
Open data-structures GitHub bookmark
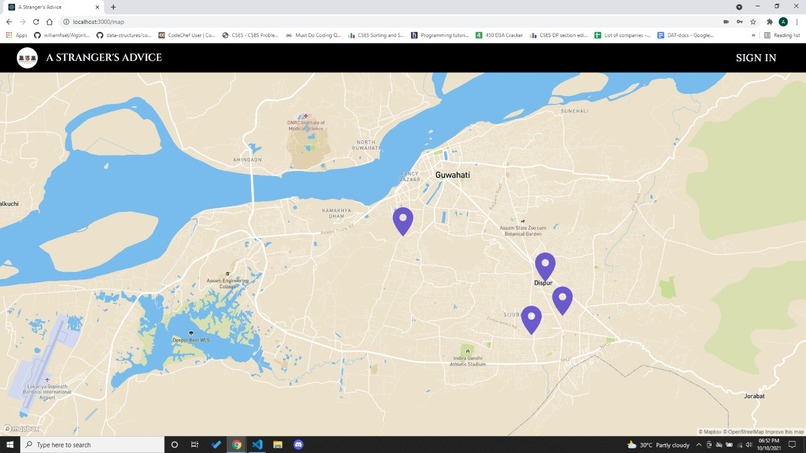pos(123,35)
